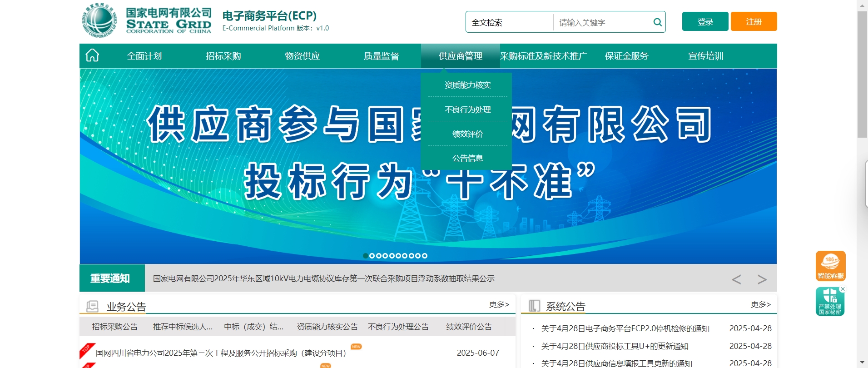Select the fifth carousel indicator dot
The width and height of the screenshot is (868, 368).
pyautogui.click(x=392, y=256)
